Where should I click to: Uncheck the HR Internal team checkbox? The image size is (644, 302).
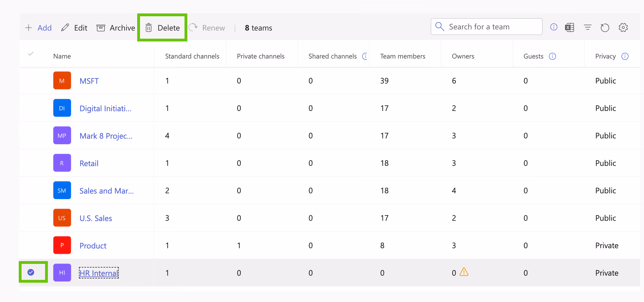tap(31, 272)
